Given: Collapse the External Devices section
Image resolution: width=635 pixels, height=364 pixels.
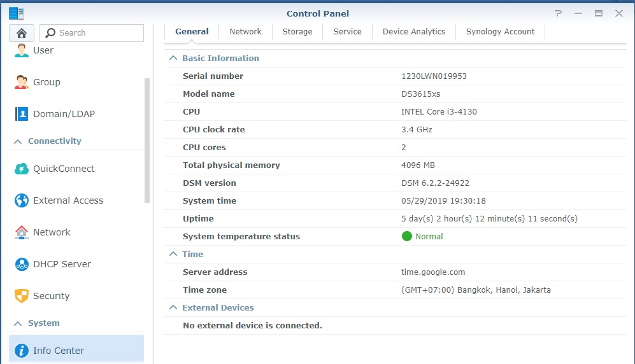Looking at the screenshot, I should (173, 307).
